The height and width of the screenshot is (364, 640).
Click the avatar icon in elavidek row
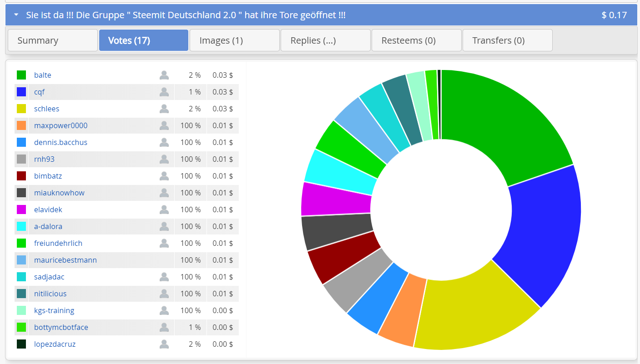click(164, 209)
